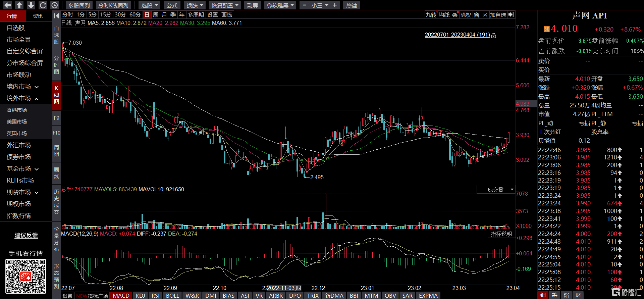
Task: Click the refresh icon in top toolbar
Action: [43, 5]
